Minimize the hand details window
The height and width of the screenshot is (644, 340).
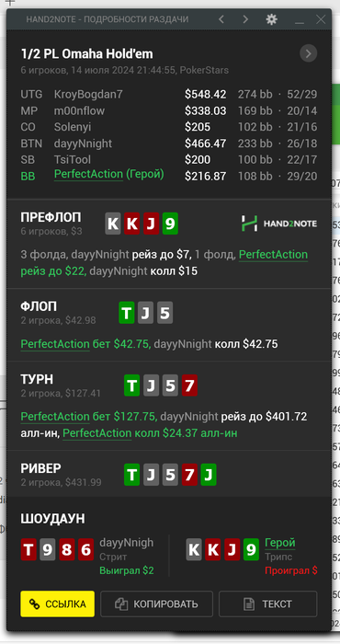click(300, 20)
